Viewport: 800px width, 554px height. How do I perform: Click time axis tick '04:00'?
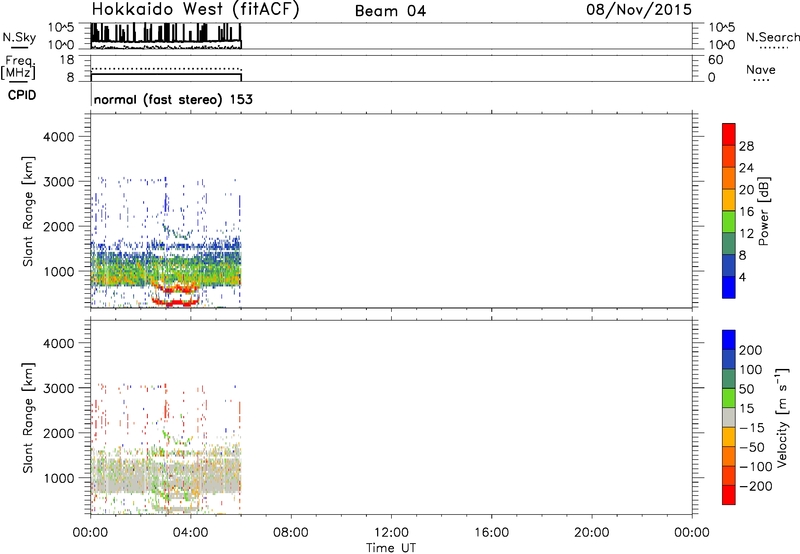190,533
